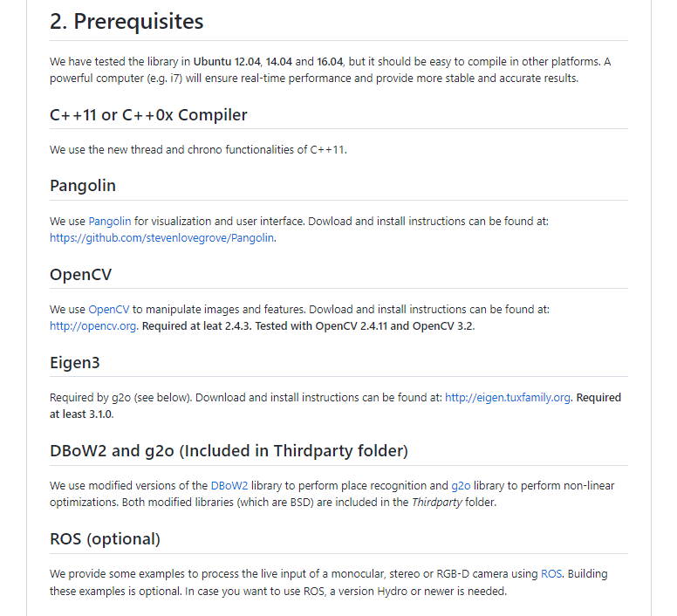This screenshot has height=616, width=677.
Task: Open the g2o library link
Action: (461, 486)
